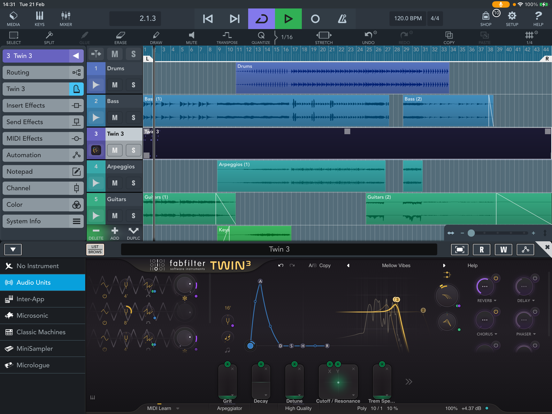Viewport: 552px width, 414px height.
Task: Open the Keys panel
Action: coord(39,19)
